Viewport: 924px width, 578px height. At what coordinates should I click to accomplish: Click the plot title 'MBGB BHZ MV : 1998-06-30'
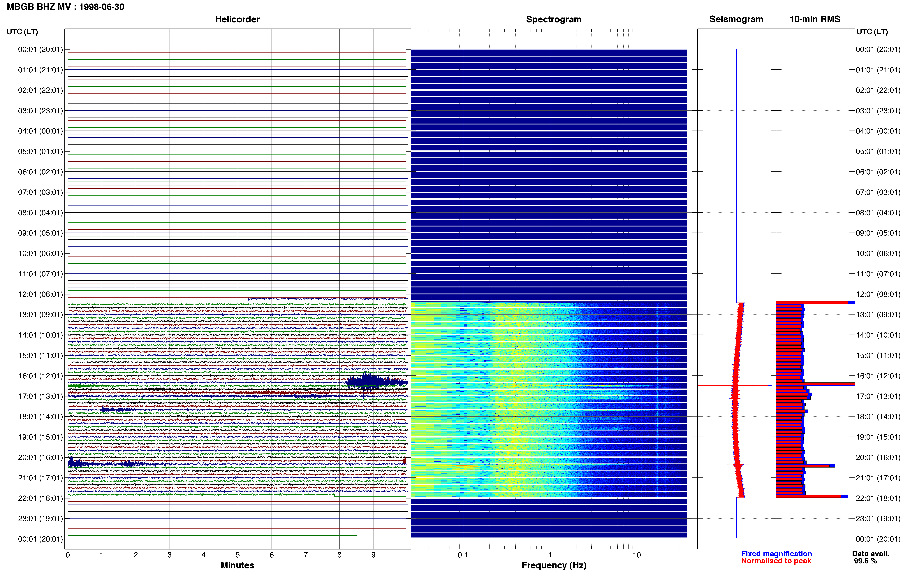65,7
